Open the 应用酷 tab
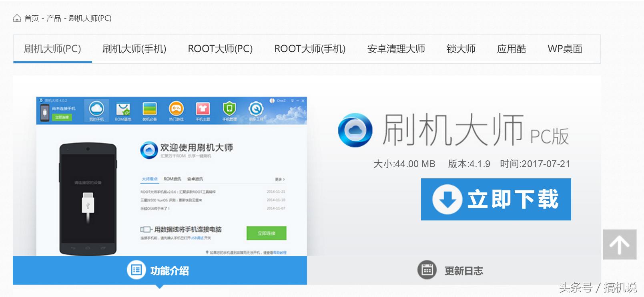Viewport: 644px width, 297px height. tap(511, 49)
